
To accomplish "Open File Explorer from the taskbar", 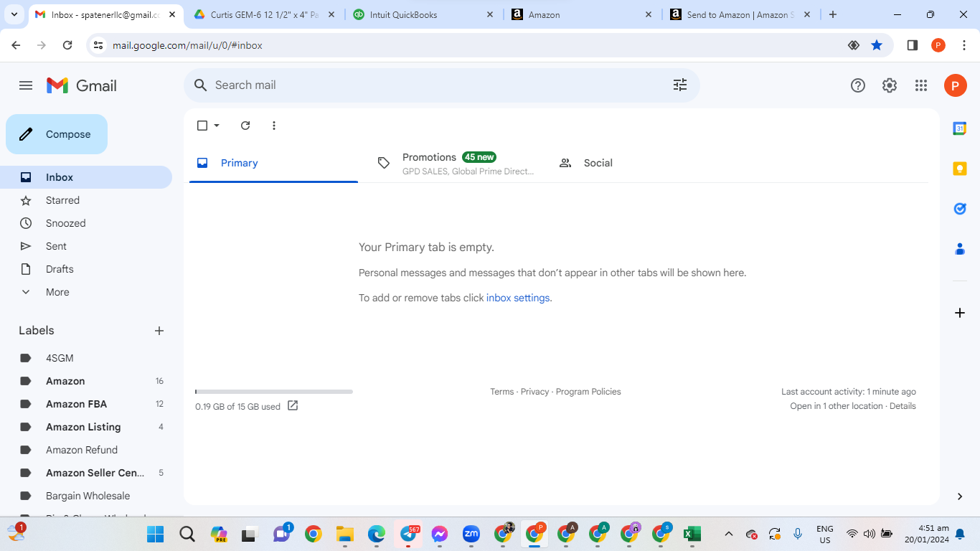I will click(345, 534).
